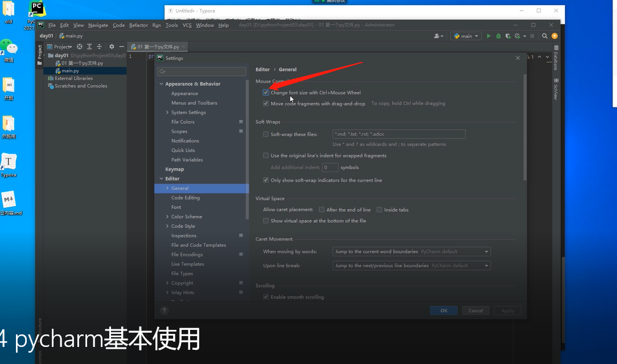Click the old folder desktop icon
Viewport: 617px width, 364px height.
[9, 12]
